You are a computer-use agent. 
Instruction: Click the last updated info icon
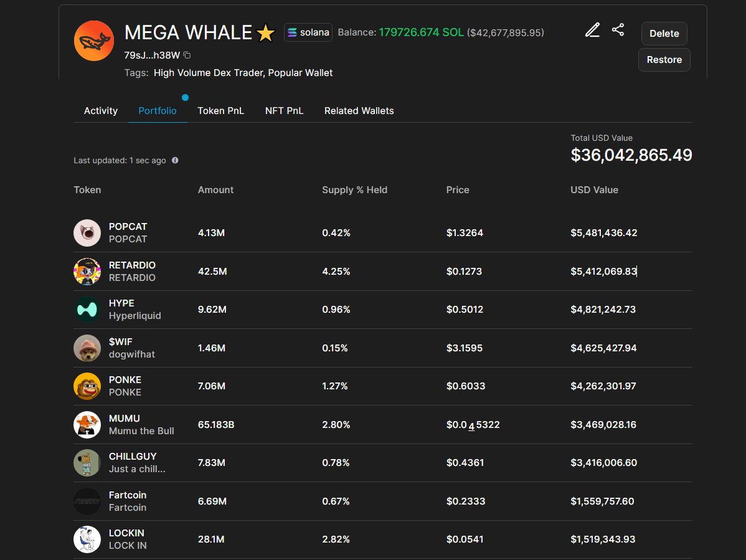(x=175, y=160)
